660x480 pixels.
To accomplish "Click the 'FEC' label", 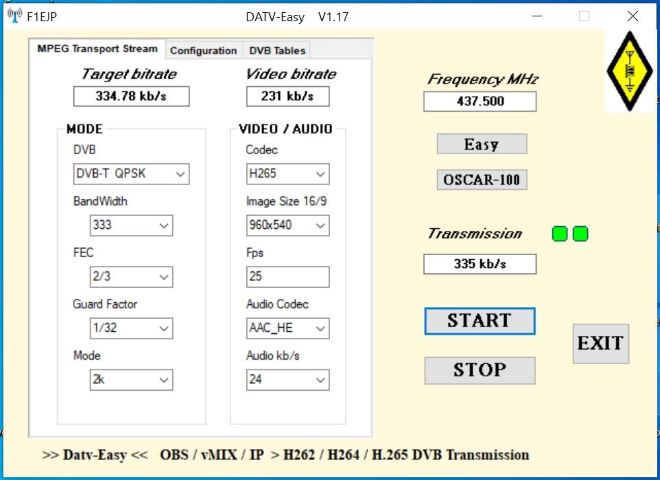I will (x=83, y=253).
